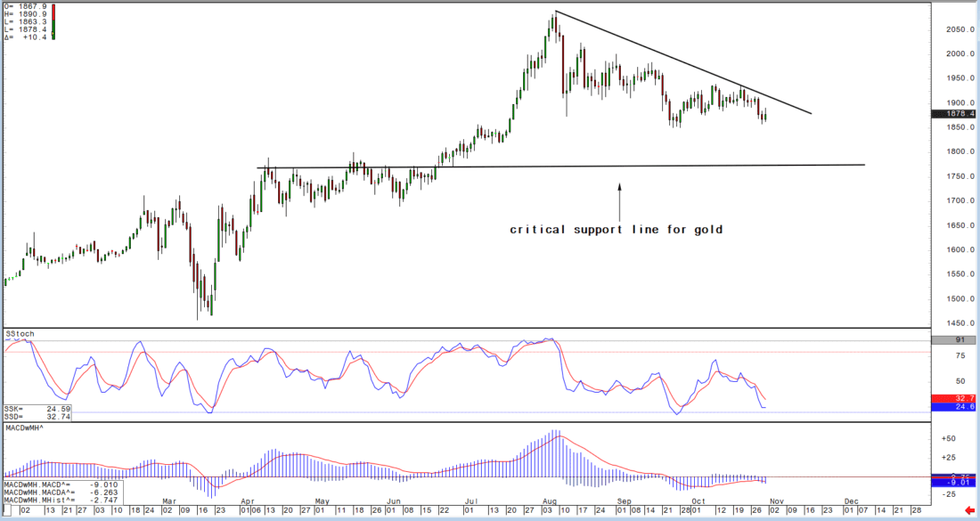
Task: Click the Jun month label
Action: [x=393, y=501]
